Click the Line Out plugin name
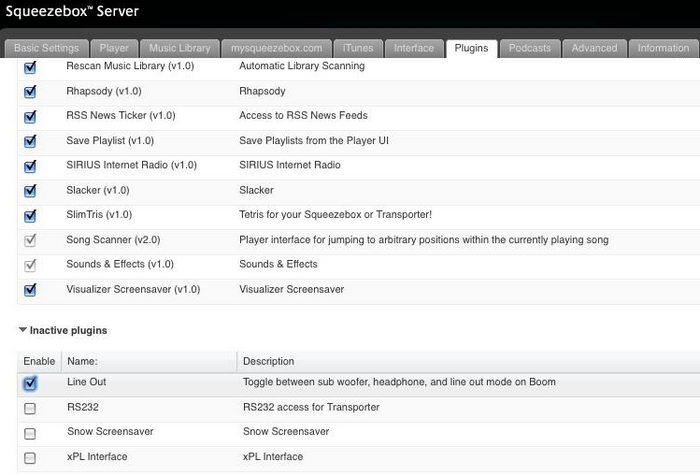This screenshot has height=476, width=700. (87, 382)
